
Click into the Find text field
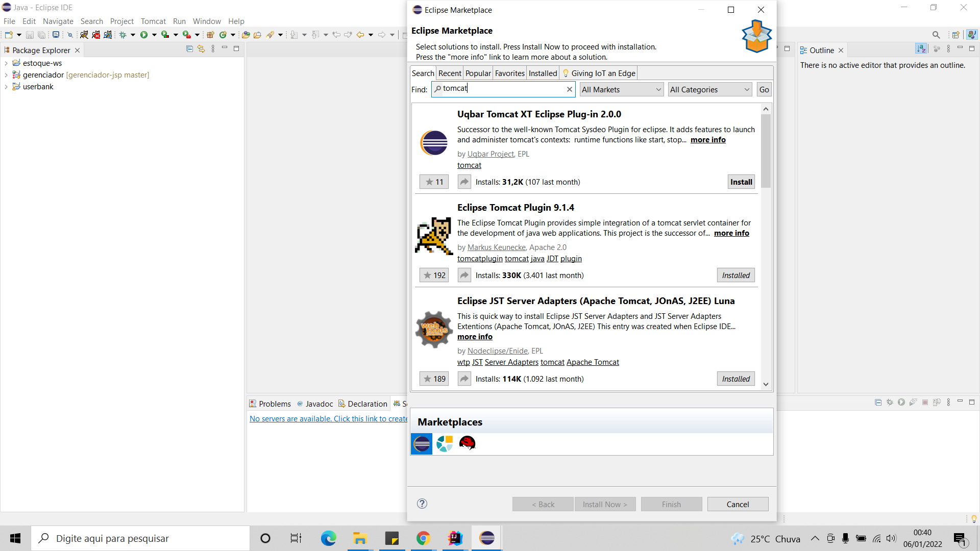pos(503,89)
